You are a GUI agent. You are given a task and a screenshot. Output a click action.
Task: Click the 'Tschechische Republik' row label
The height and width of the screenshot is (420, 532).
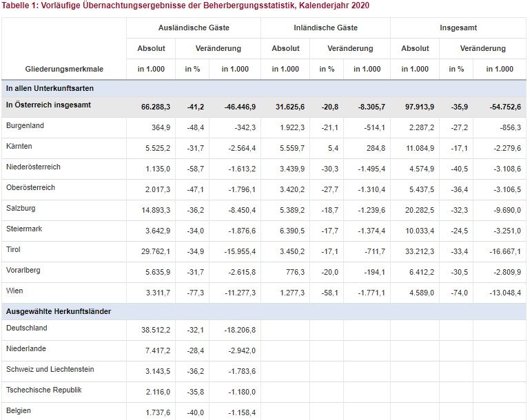43,390
